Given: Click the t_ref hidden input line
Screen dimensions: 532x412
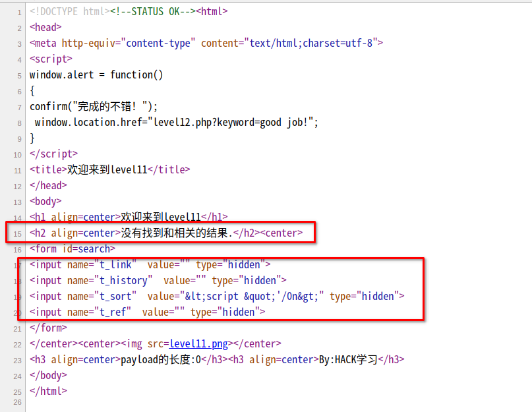Looking at the screenshot, I should (x=148, y=312).
